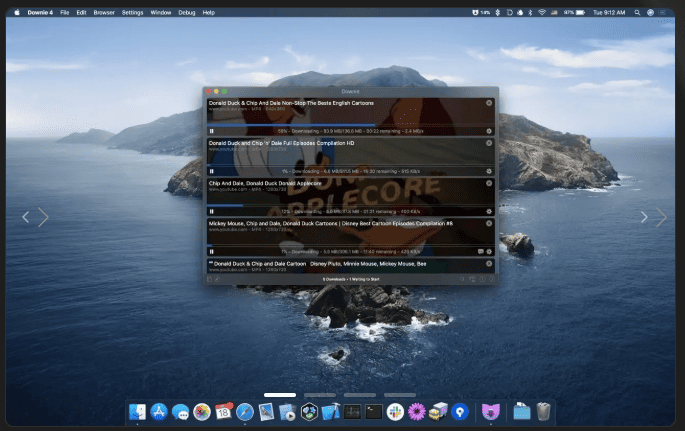Open the Debug menu
Screen dimensions: 685x431
[187, 13]
